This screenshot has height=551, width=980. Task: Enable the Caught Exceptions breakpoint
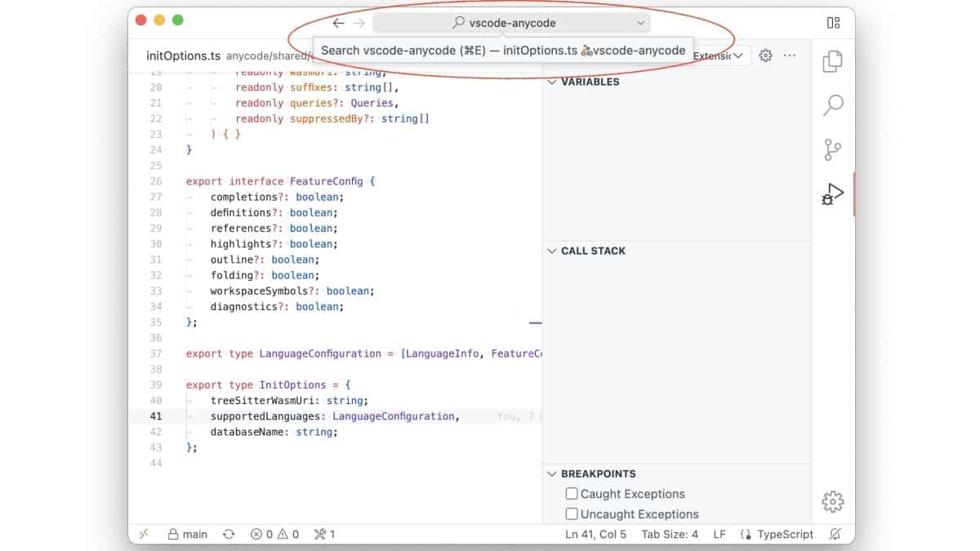coord(572,494)
